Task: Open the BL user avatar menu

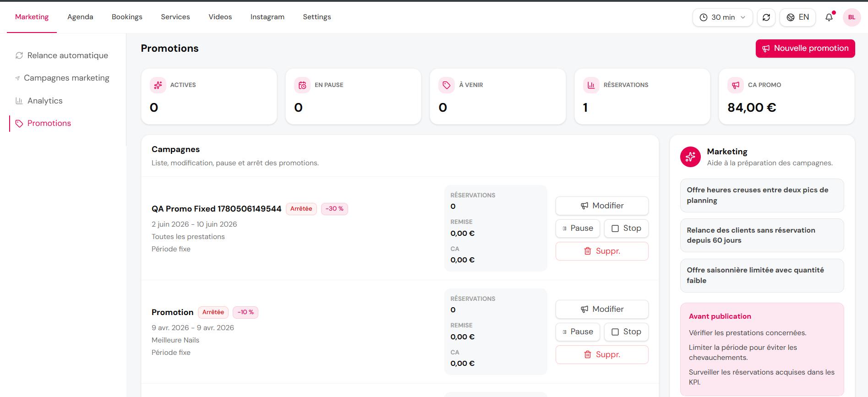Action: 852,17
